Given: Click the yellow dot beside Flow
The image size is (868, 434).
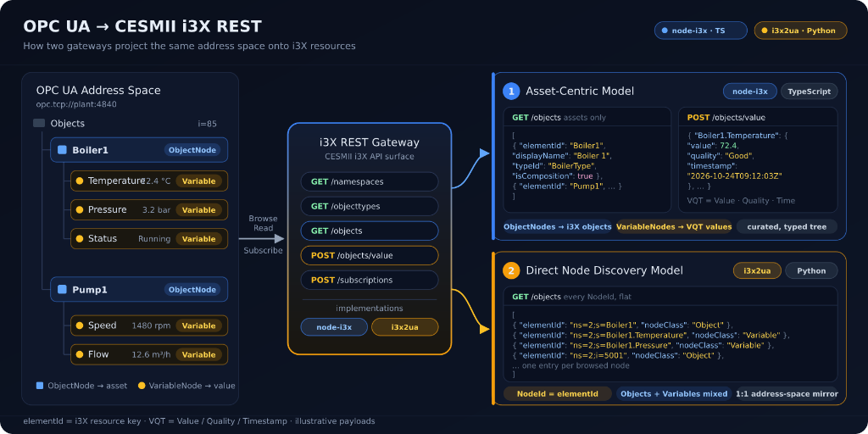Looking at the screenshot, I should [x=80, y=354].
